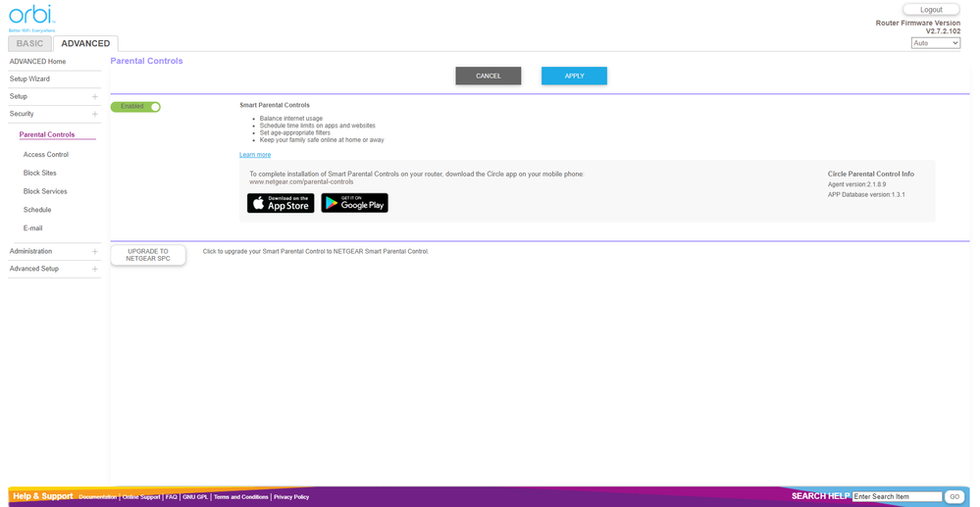Expand the Security menu plus icon

(95, 115)
